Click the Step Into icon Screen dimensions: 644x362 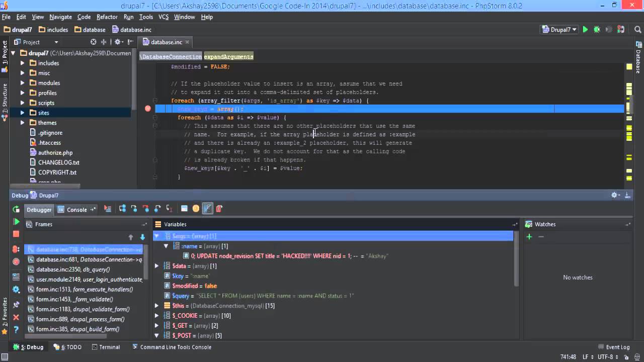(134, 209)
